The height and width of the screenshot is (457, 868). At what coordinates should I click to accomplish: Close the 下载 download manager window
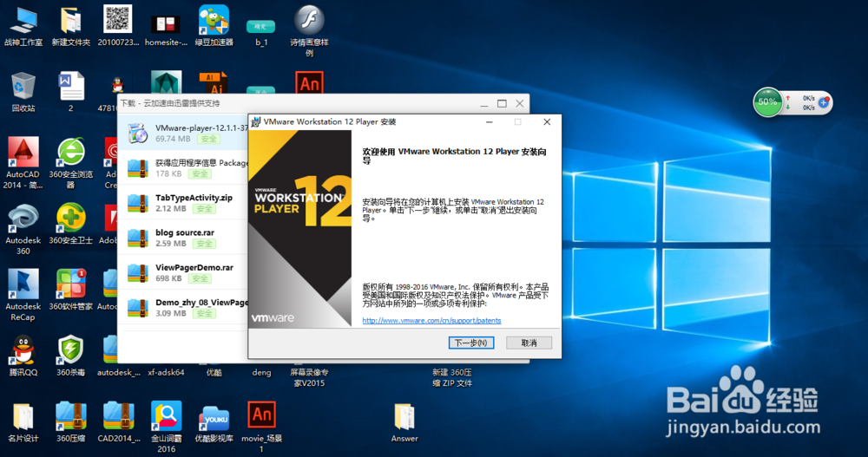tap(519, 103)
